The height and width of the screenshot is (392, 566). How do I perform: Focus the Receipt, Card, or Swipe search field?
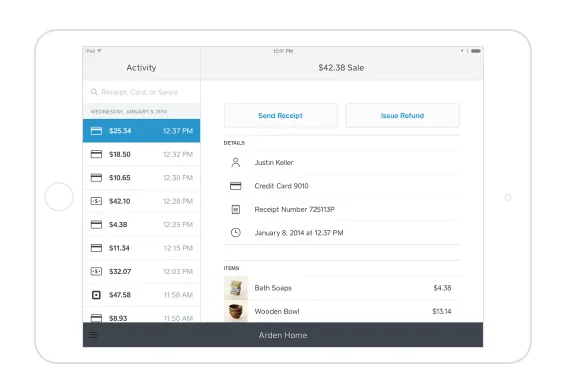click(142, 92)
